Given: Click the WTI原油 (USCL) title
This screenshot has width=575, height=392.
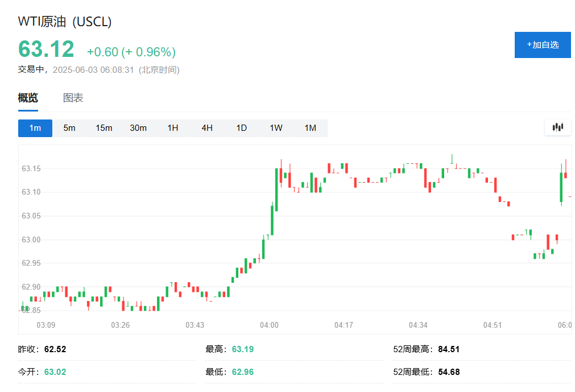Looking at the screenshot, I should tap(65, 22).
